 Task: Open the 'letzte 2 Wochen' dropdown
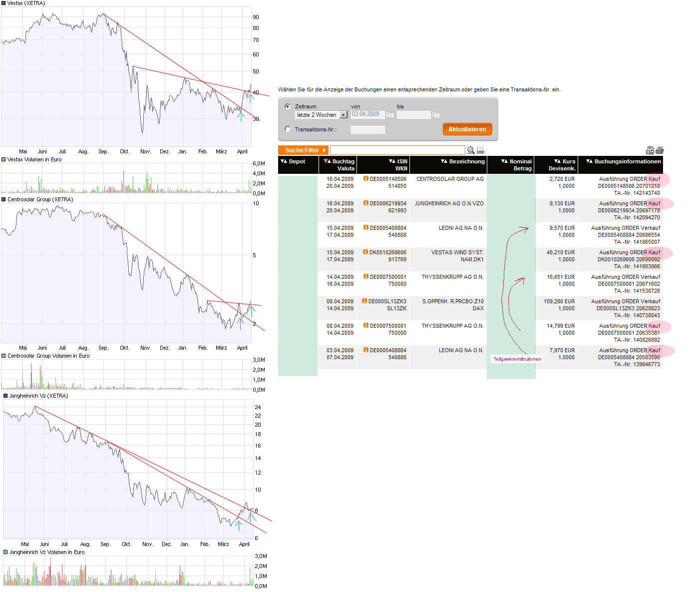pos(343,115)
